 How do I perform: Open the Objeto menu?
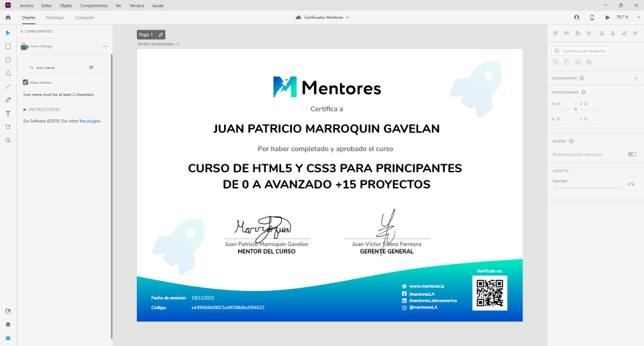click(x=66, y=6)
